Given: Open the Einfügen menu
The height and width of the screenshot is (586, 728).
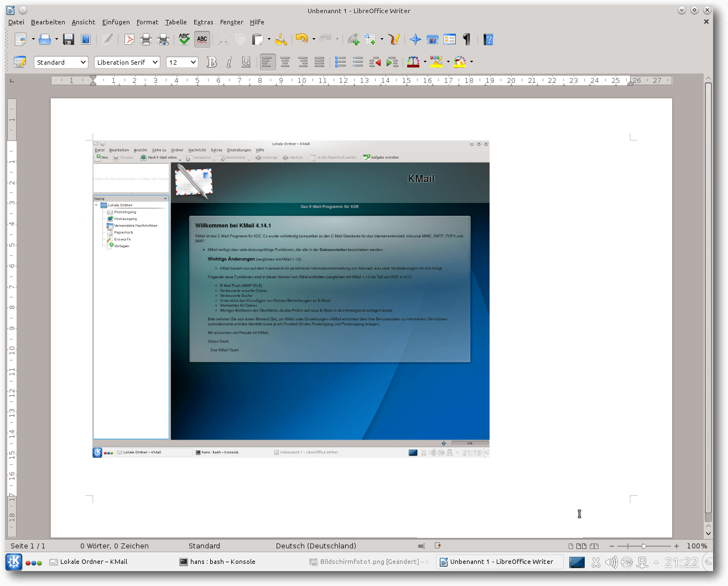Looking at the screenshot, I should [116, 22].
